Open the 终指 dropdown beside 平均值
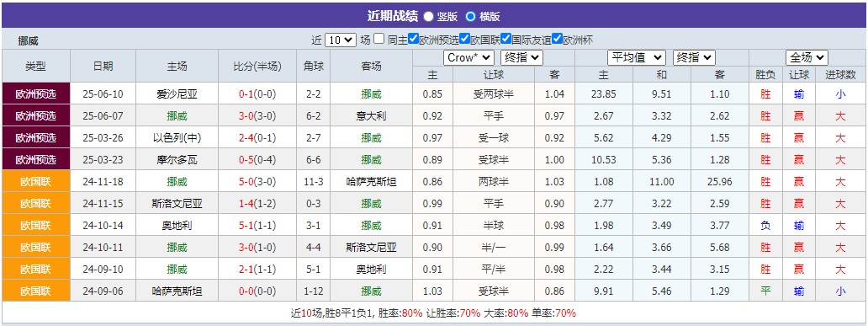The height and width of the screenshot is (326, 868). pyautogui.click(x=694, y=57)
